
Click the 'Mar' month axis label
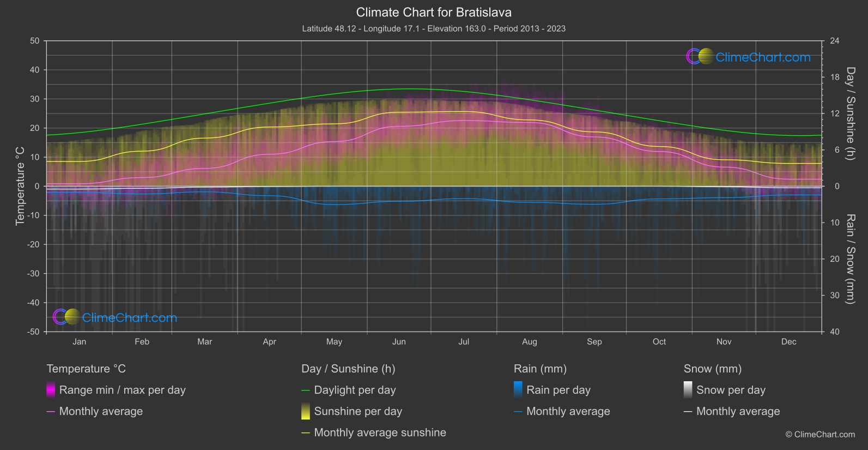pos(205,341)
